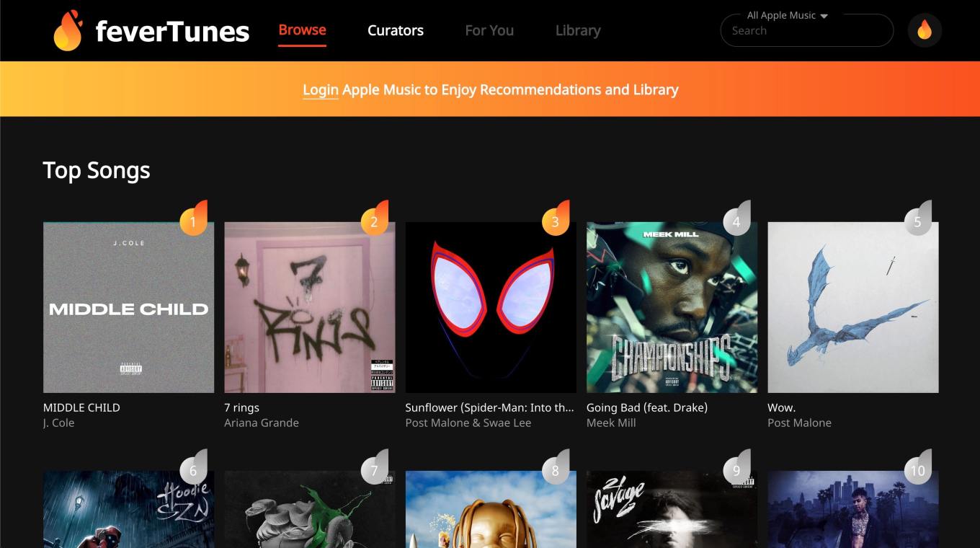Focus the Search input field
Screen dimensions: 980x548
tap(807, 30)
